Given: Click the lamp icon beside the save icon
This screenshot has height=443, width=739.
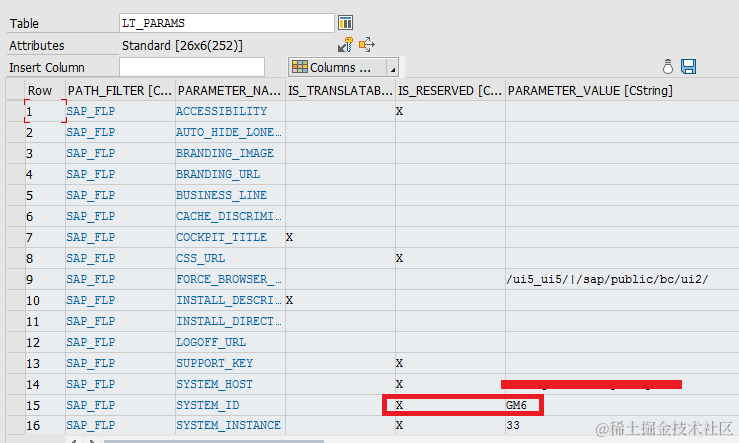Looking at the screenshot, I should [668, 66].
